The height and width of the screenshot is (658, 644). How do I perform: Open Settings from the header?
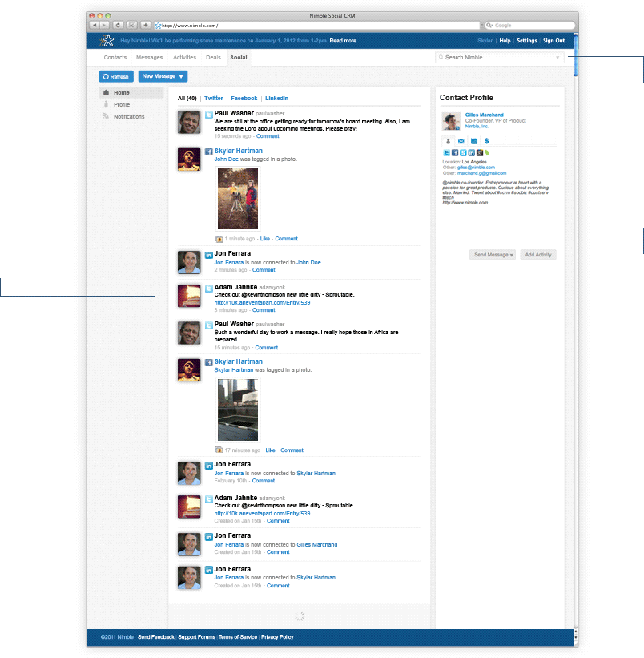(x=527, y=41)
